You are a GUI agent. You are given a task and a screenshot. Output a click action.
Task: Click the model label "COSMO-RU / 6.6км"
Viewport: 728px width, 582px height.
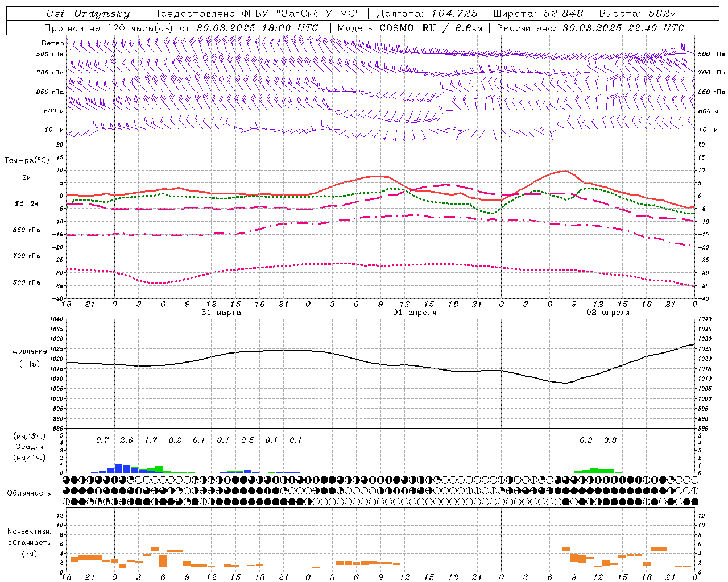pyautogui.click(x=431, y=28)
